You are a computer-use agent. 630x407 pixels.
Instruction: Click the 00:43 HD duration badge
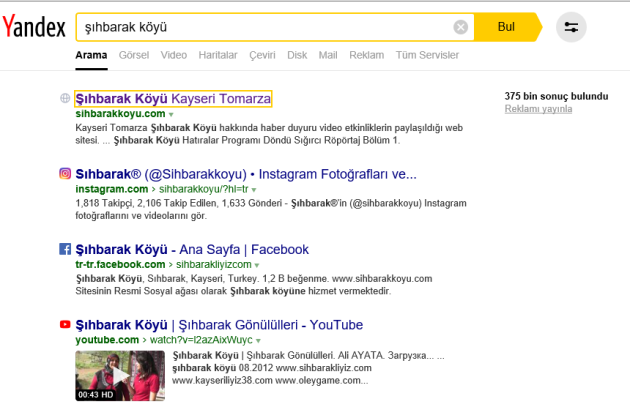pyautogui.click(x=96, y=395)
